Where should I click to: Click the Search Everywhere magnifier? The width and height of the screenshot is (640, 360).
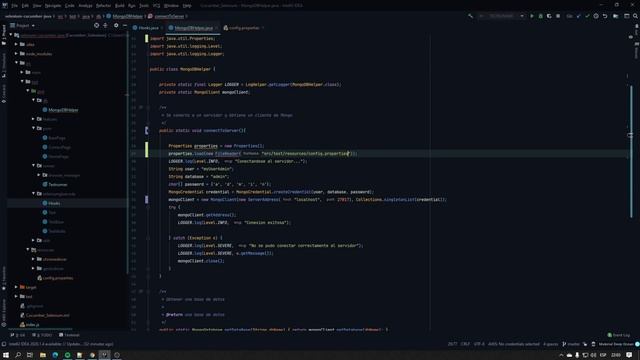point(636,16)
